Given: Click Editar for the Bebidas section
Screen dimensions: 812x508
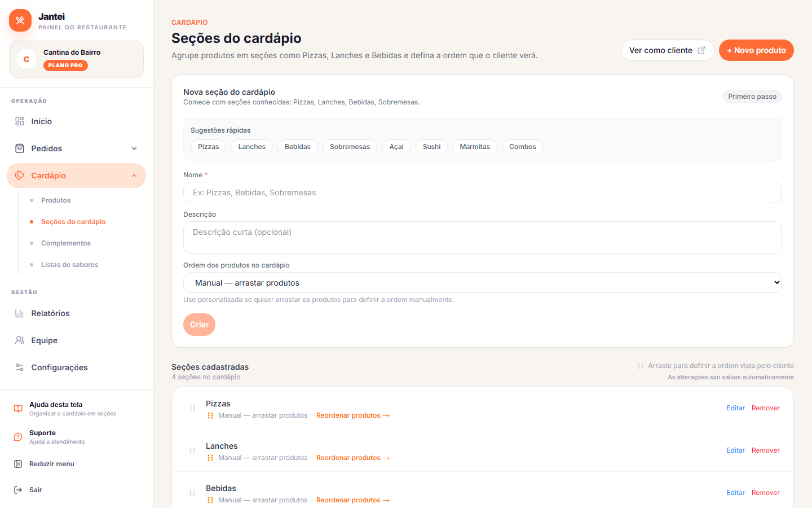Looking at the screenshot, I should tap(735, 493).
